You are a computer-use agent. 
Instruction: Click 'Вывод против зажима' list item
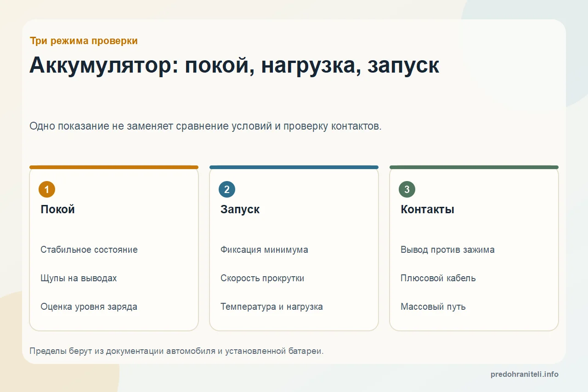click(447, 250)
